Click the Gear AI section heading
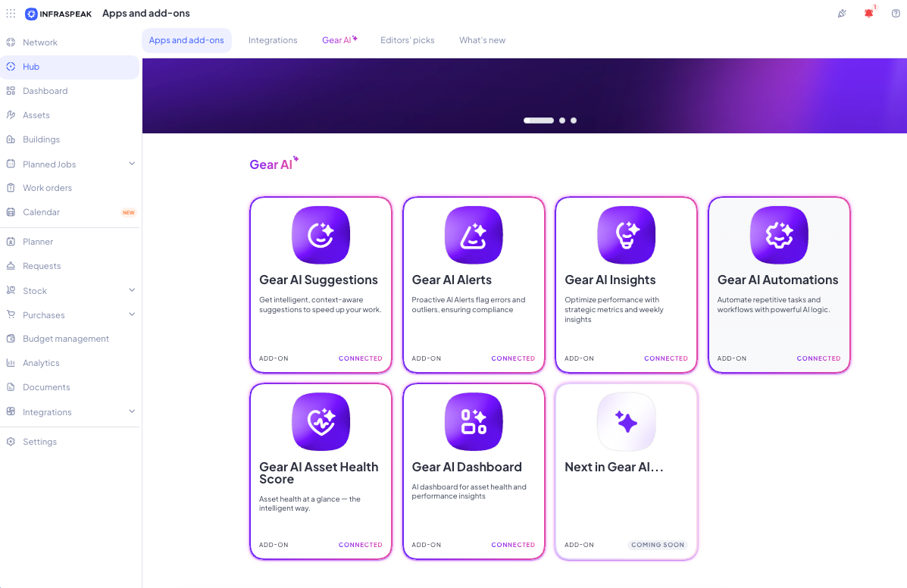The image size is (907, 588). pyautogui.click(x=274, y=164)
